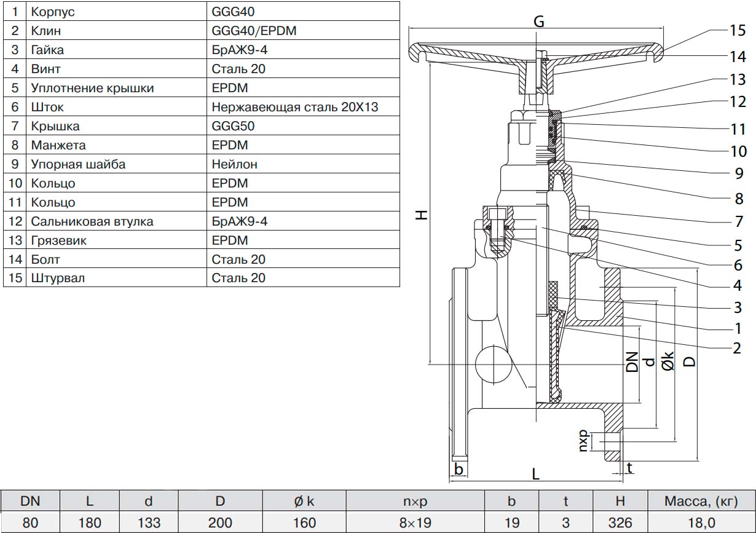This screenshot has width=756, height=533.
Task: Click the "GGG50" material cell
Action: [232, 126]
